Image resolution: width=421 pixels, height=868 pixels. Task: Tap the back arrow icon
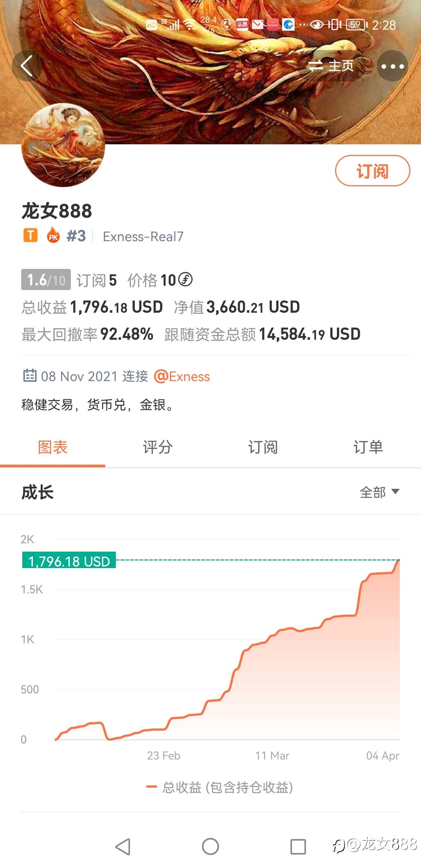(x=27, y=66)
